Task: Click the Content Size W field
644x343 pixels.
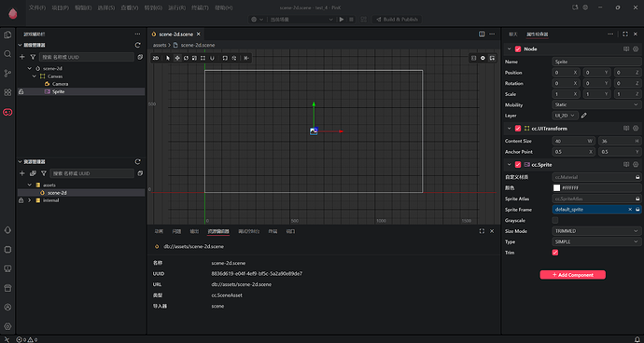Action: (574, 141)
